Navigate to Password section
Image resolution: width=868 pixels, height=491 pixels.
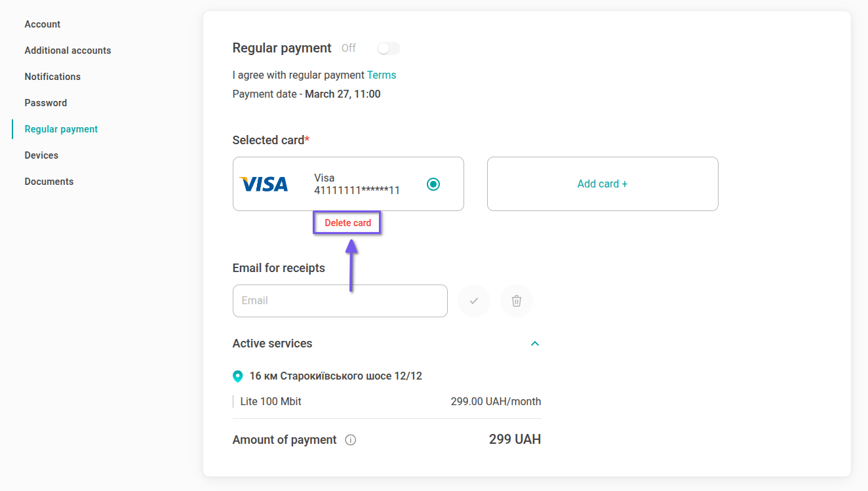46,103
